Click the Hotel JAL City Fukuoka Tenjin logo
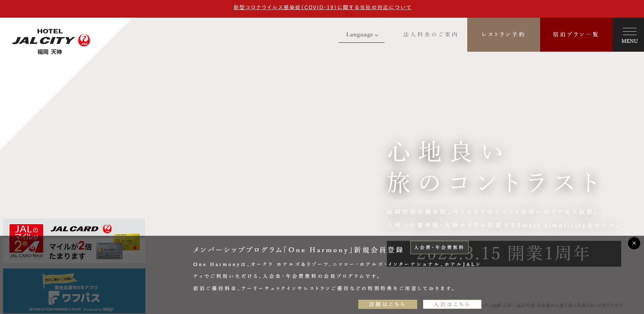Viewport: 644px width, 314px height. pos(51,42)
